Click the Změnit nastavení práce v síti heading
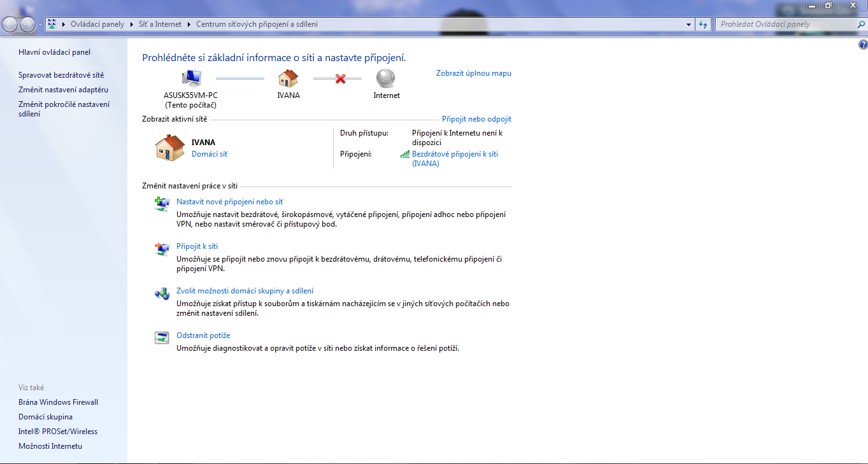This screenshot has width=868, height=464. point(190,186)
